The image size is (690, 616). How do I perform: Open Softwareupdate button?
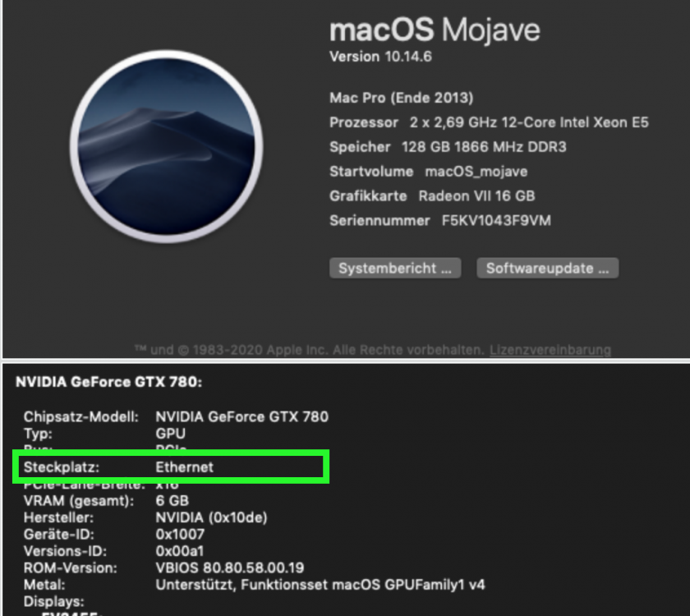coord(547,268)
